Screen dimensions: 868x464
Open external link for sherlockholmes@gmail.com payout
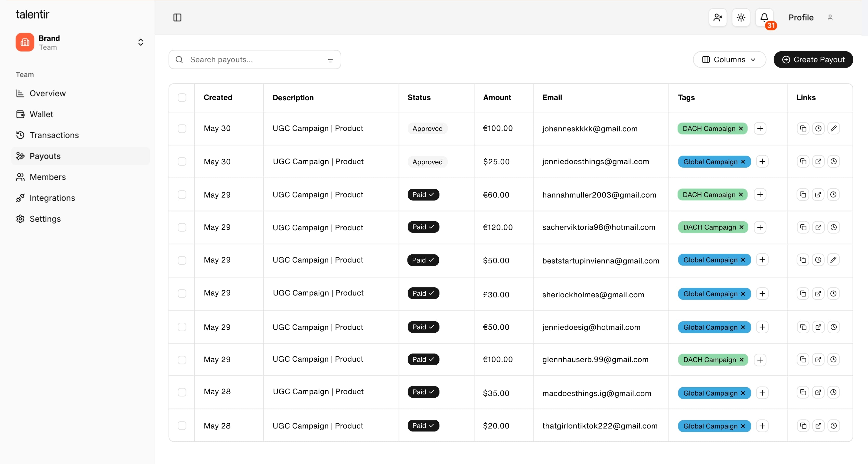pos(818,294)
